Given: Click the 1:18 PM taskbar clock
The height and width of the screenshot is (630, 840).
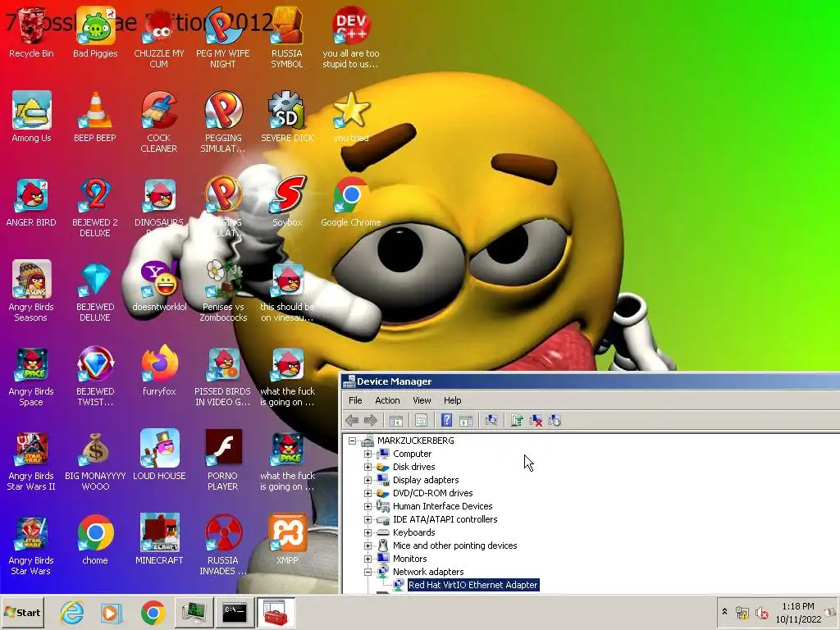Looking at the screenshot, I should pos(797,606).
